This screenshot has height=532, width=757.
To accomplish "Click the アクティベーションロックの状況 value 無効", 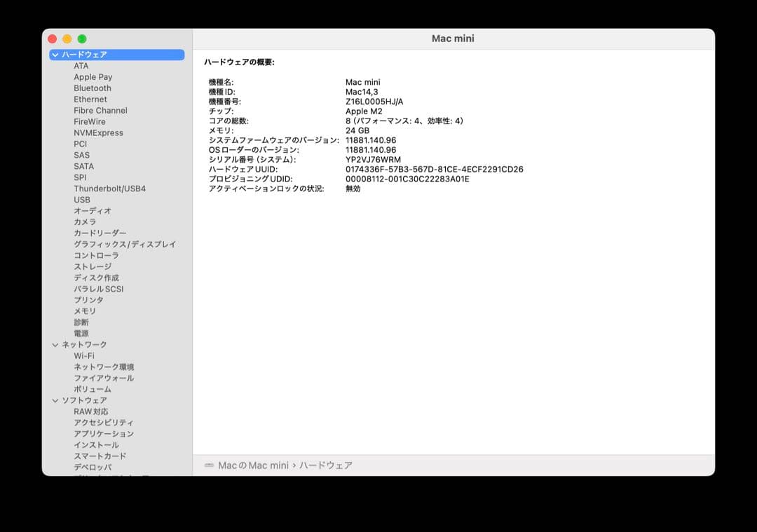I will click(x=353, y=189).
